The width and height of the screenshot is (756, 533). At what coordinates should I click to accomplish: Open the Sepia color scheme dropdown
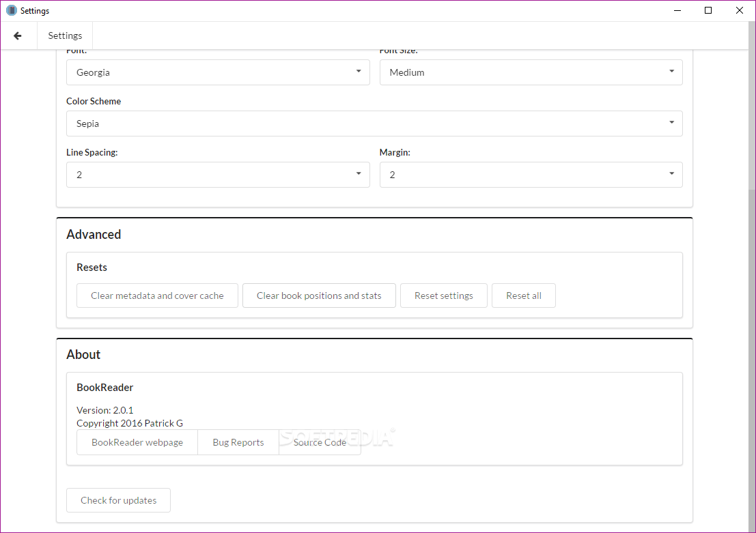point(374,124)
